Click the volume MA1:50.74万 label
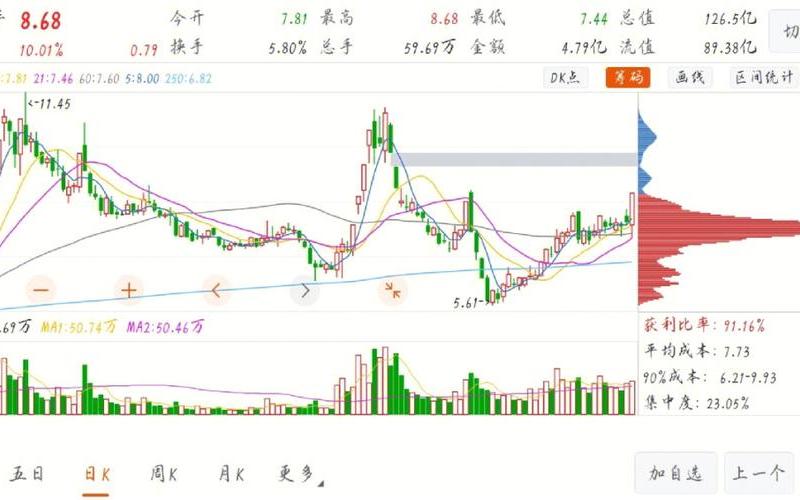Screen dimensions: 800x500 (79, 327)
